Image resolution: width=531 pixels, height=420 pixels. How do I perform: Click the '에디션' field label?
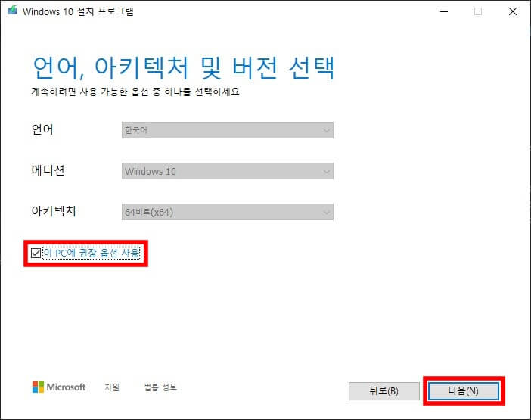click(x=48, y=170)
